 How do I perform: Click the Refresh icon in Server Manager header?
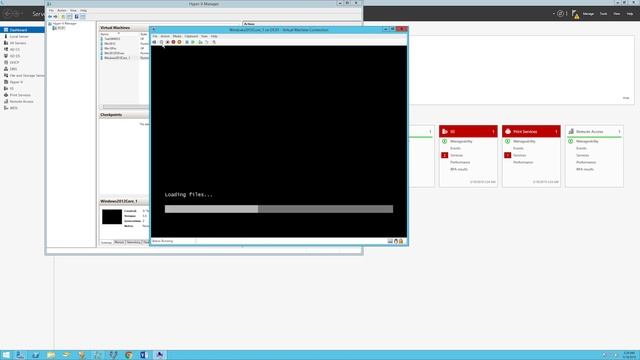[560, 13]
